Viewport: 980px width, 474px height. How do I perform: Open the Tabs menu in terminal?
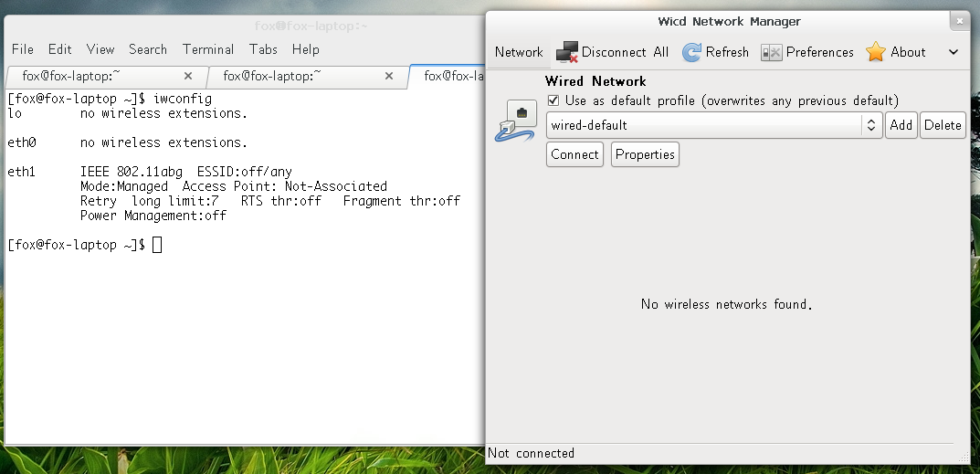pyautogui.click(x=263, y=49)
